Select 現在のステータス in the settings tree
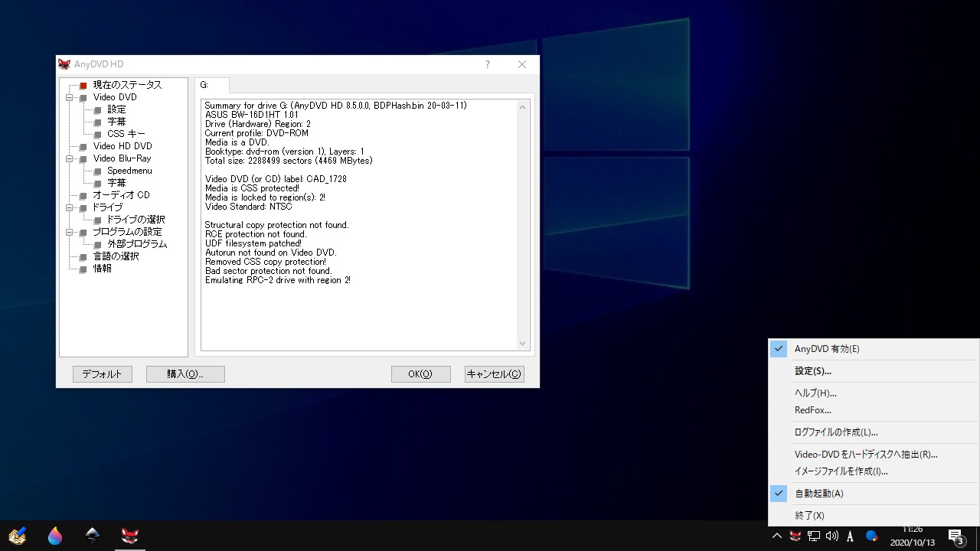 click(x=127, y=85)
